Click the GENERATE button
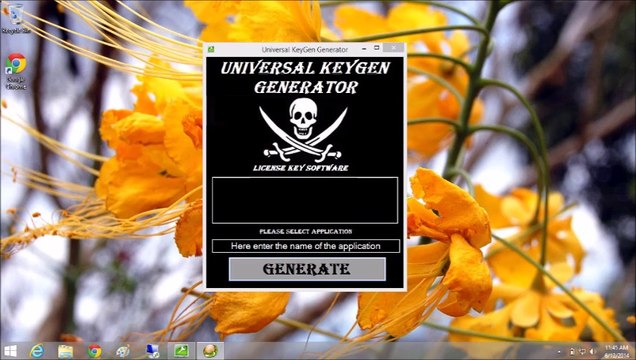 pyautogui.click(x=307, y=269)
